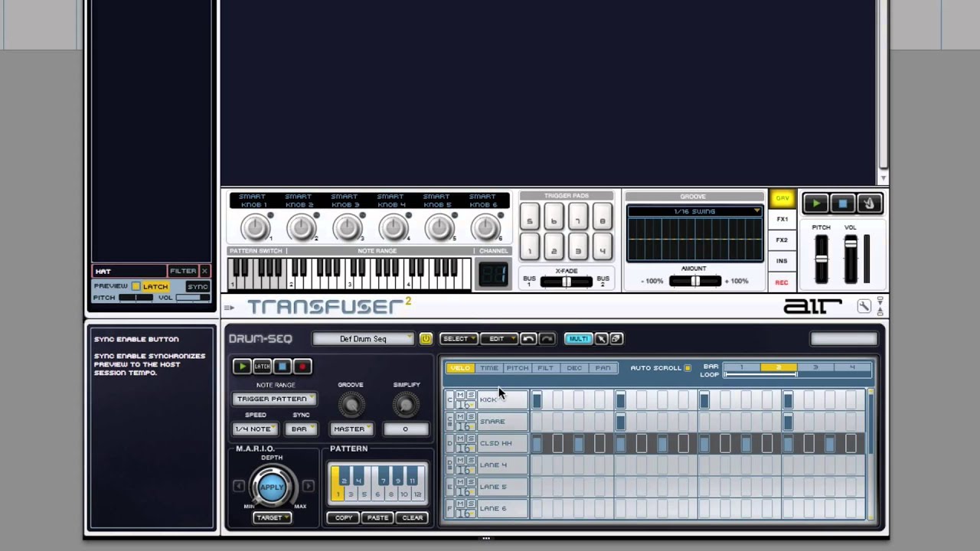The height and width of the screenshot is (551, 980).
Task: Click the X-FADE bus slider
Action: point(566,282)
